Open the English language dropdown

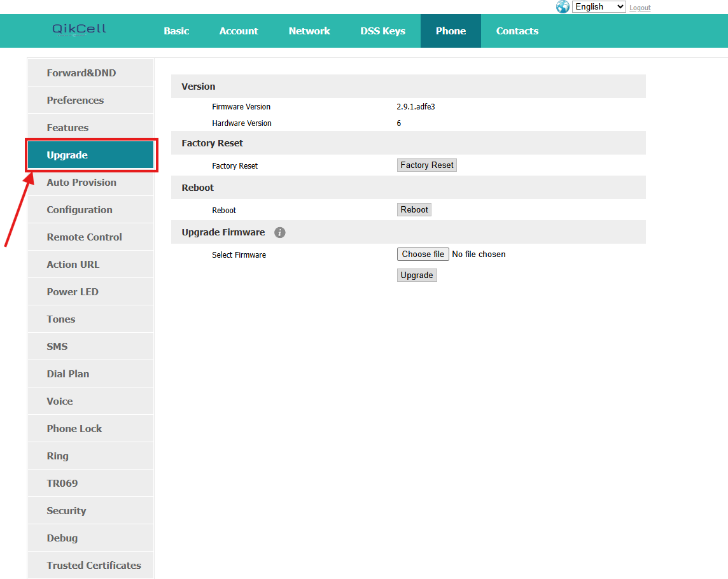(x=599, y=7)
